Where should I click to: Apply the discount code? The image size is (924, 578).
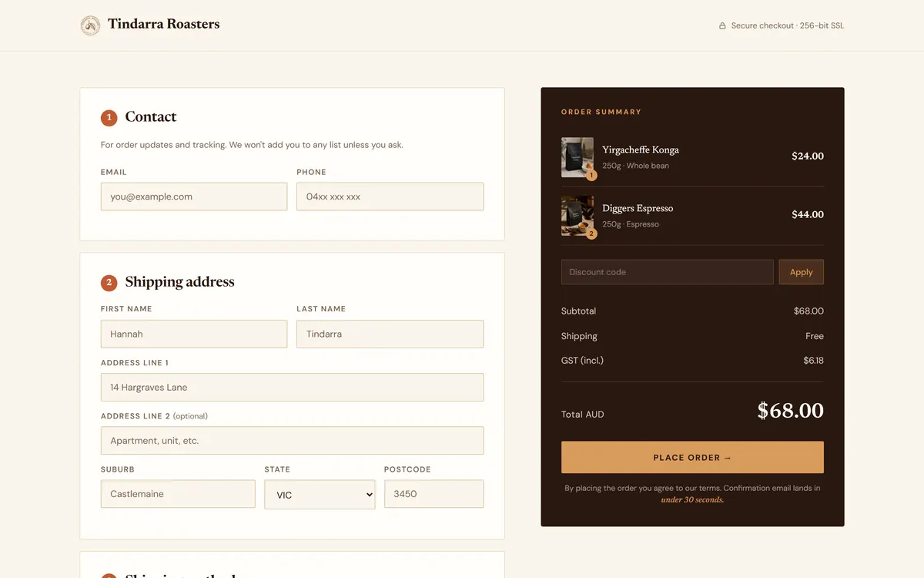(x=802, y=272)
